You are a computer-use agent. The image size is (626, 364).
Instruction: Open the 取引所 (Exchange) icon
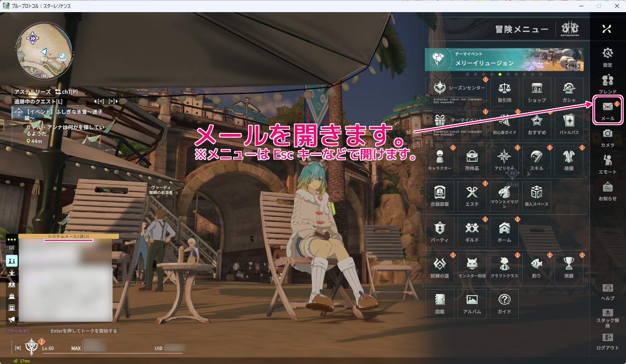click(x=504, y=92)
